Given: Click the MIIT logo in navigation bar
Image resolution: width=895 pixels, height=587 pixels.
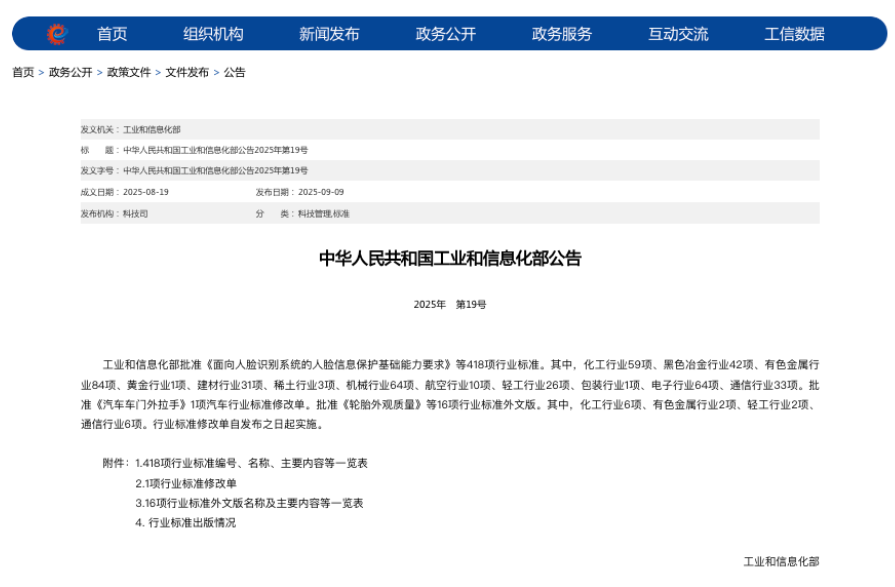Looking at the screenshot, I should (x=57, y=34).
